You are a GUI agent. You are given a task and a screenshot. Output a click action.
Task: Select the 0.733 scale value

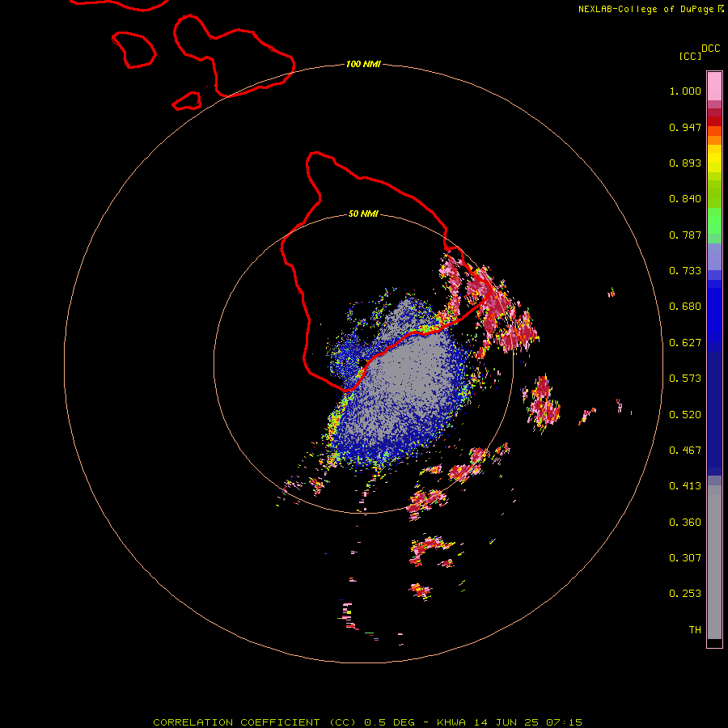point(685,271)
